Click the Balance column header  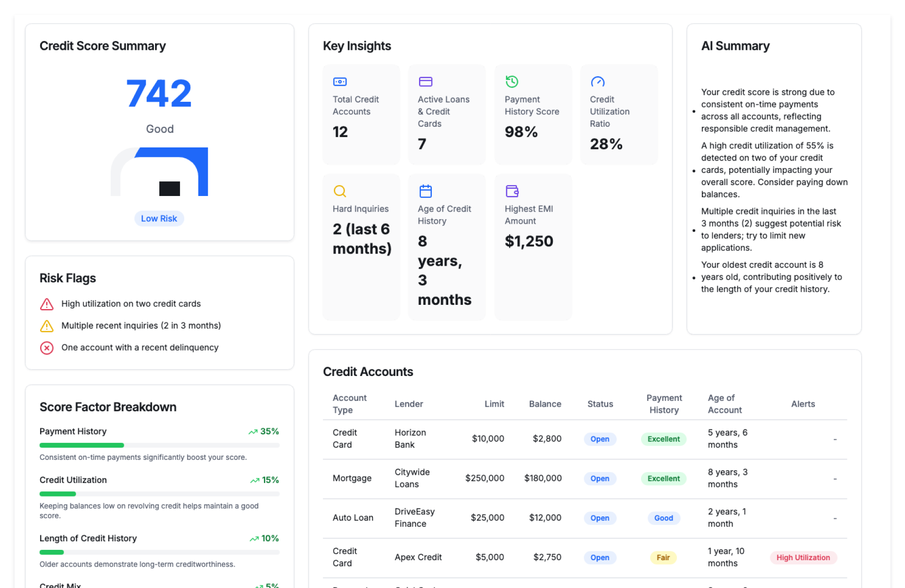544,404
